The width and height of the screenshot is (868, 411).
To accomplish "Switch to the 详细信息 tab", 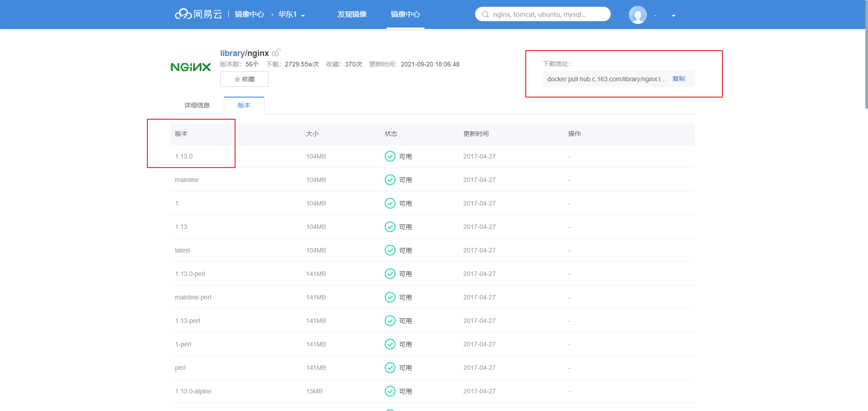I will point(197,105).
